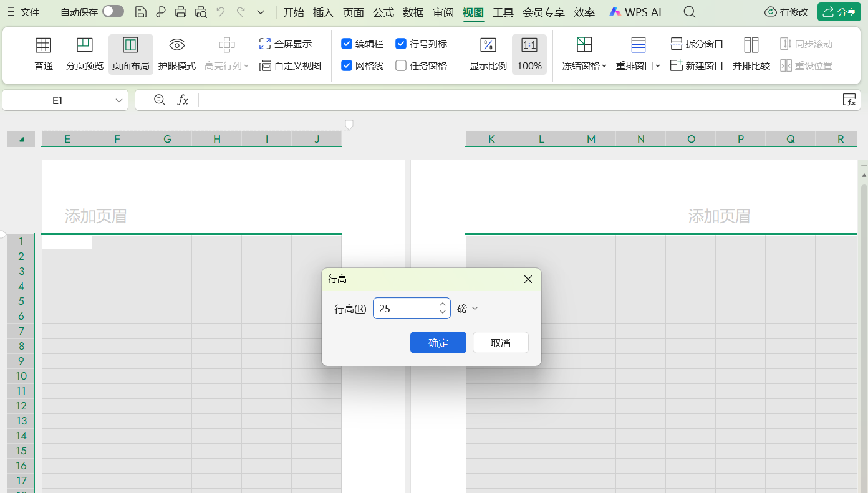Cancel the row height dialog with 取消
Image resolution: width=868 pixels, height=493 pixels.
[x=500, y=343]
